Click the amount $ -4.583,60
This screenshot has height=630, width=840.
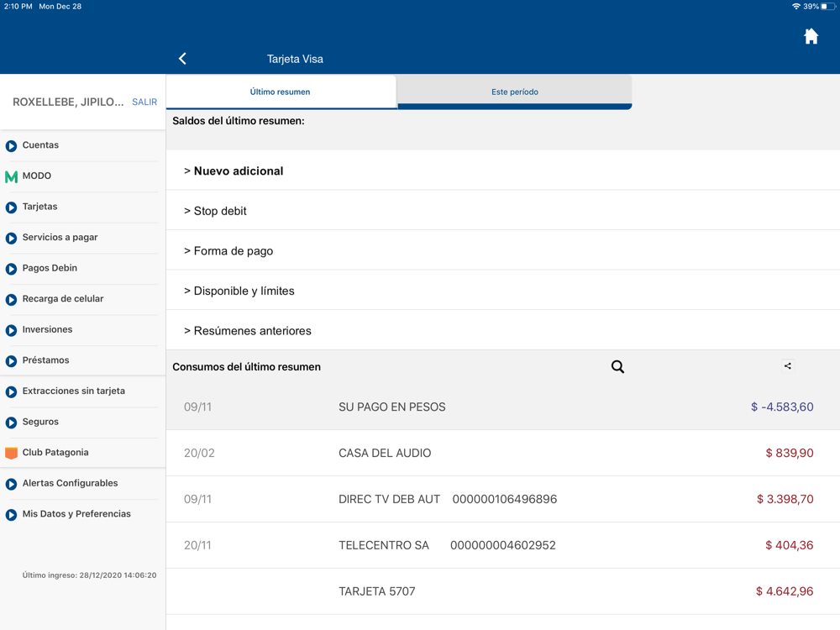coord(781,407)
